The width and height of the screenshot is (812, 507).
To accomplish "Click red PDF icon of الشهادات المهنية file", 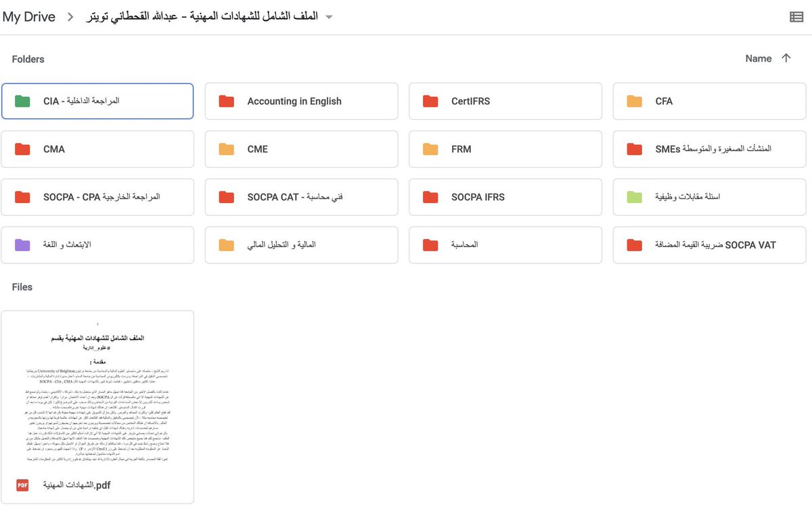I will [x=22, y=485].
